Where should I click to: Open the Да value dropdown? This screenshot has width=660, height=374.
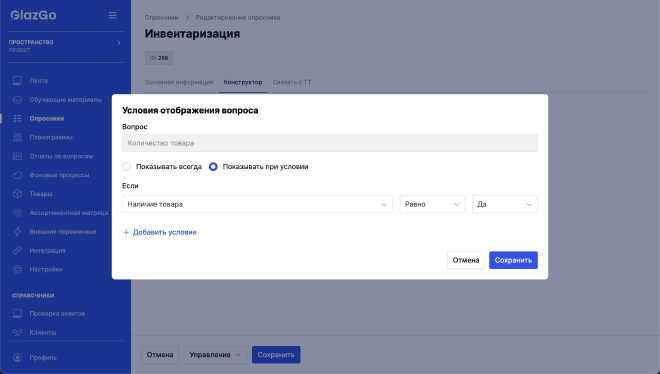coord(505,204)
